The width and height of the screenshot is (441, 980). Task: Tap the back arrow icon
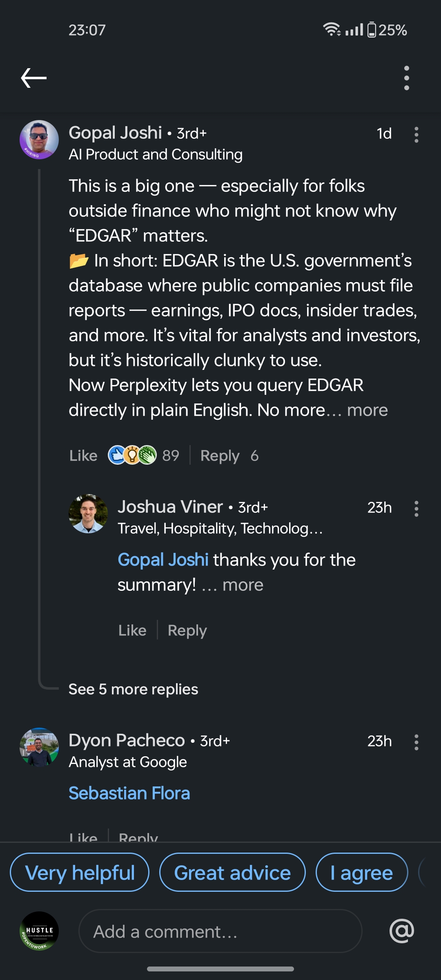[x=33, y=78]
